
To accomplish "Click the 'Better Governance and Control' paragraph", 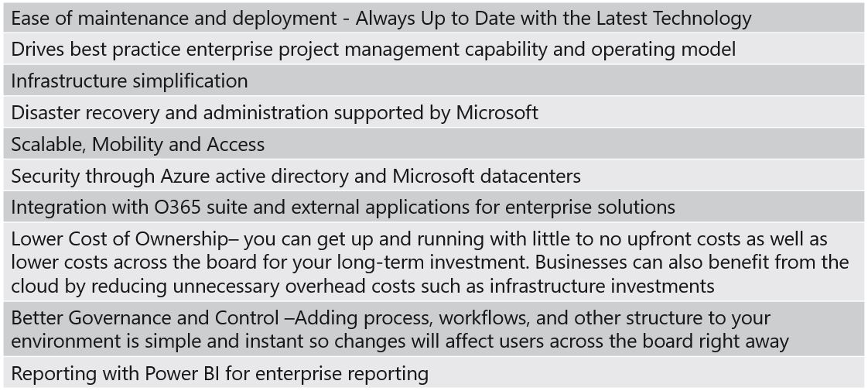I will (434, 330).
